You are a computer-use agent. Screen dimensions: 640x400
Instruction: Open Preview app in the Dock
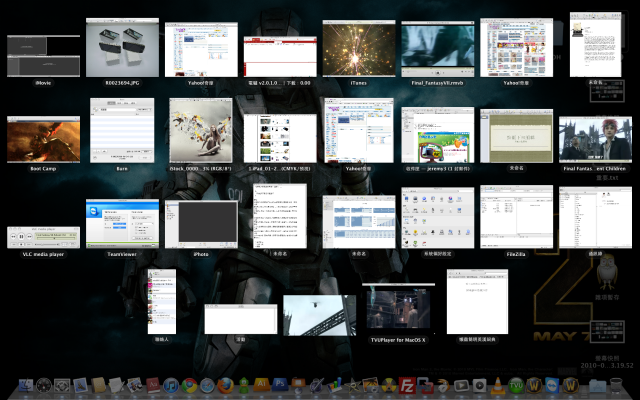point(134,385)
